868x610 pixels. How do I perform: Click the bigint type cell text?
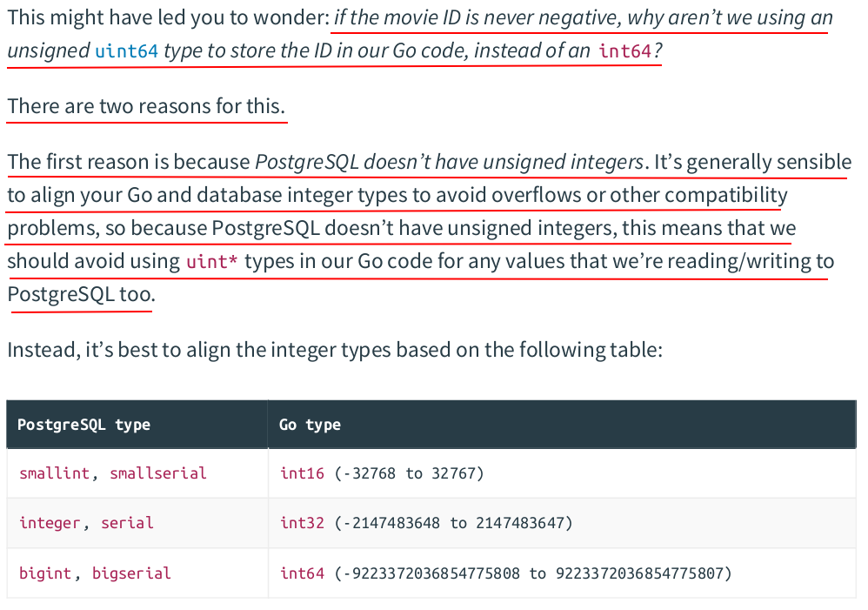tap(45, 573)
